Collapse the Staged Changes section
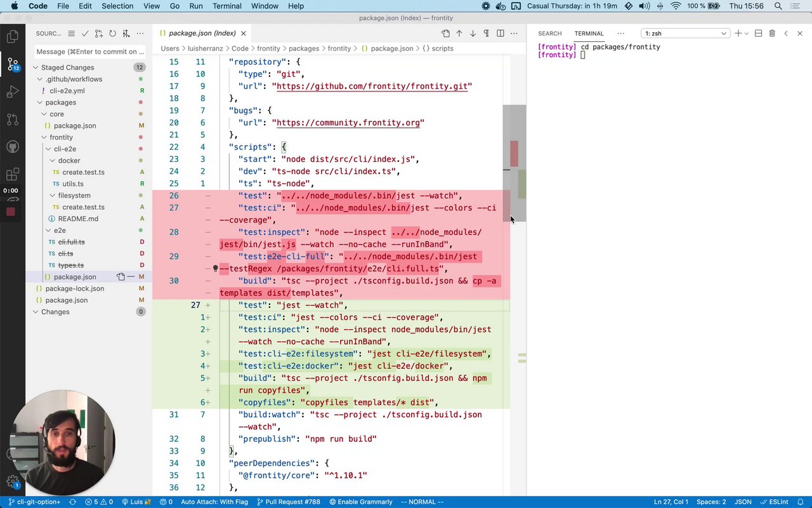Viewport: 812px width, 508px height. tap(67, 67)
